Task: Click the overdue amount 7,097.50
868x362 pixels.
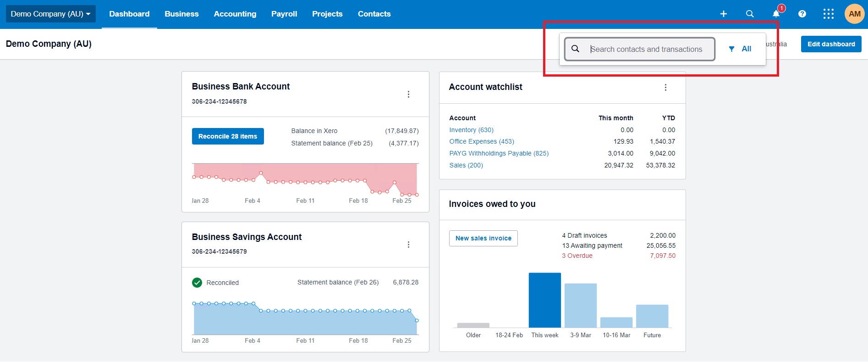Action: pos(663,256)
